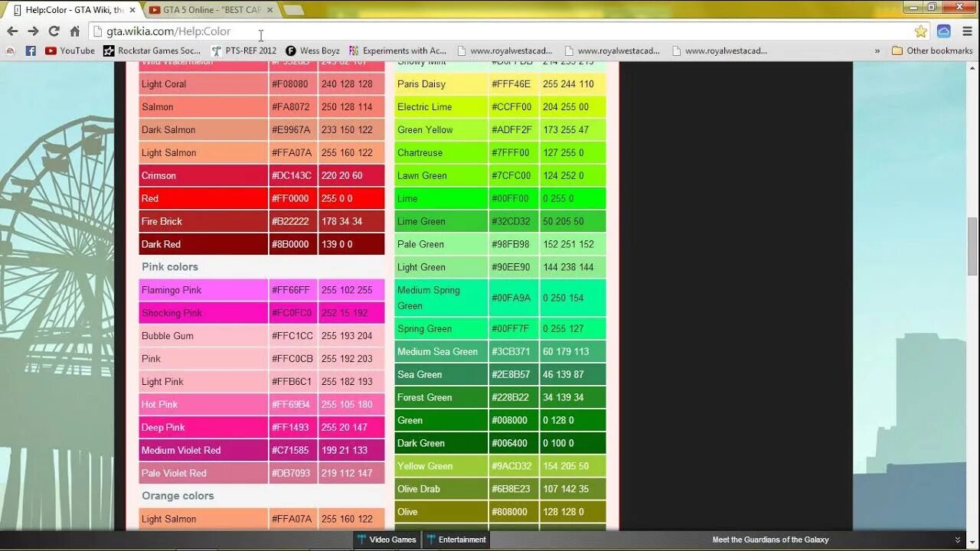
Task: Click the Crimson color swatch cell
Action: tap(203, 175)
